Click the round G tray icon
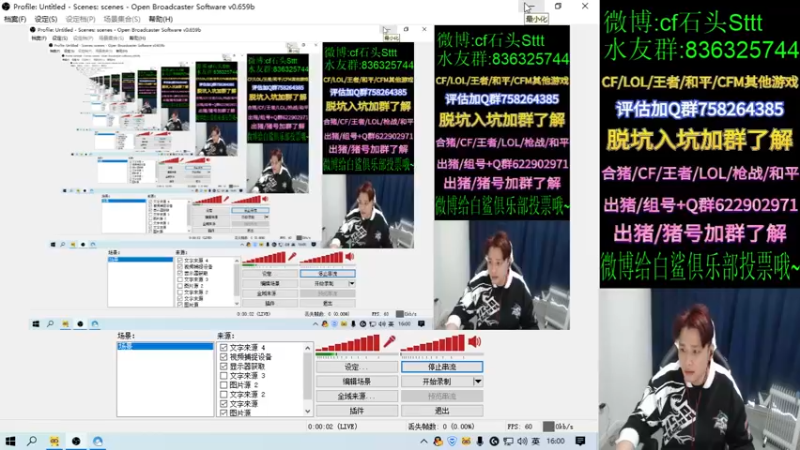 pyautogui.click(x=494, y=441)
